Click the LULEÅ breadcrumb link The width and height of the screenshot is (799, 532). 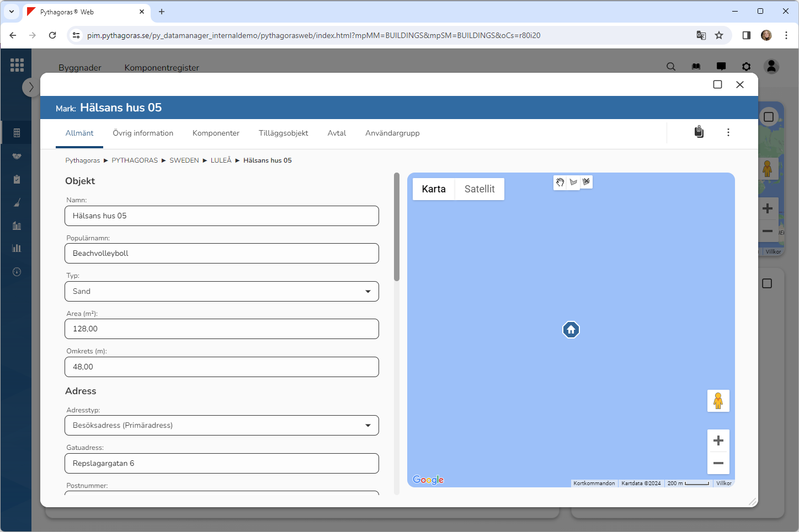click(x=221, y=160)
